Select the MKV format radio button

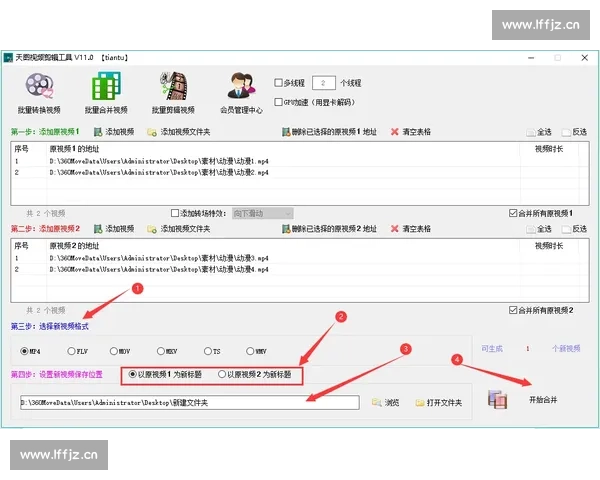click(x=161, y=351)
